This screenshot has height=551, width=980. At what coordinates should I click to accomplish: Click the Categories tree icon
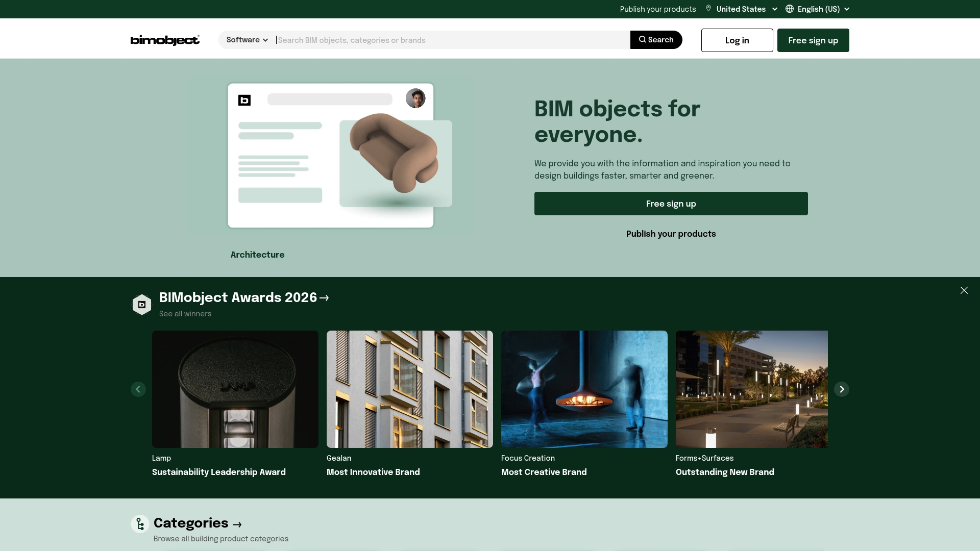point(140,524)
